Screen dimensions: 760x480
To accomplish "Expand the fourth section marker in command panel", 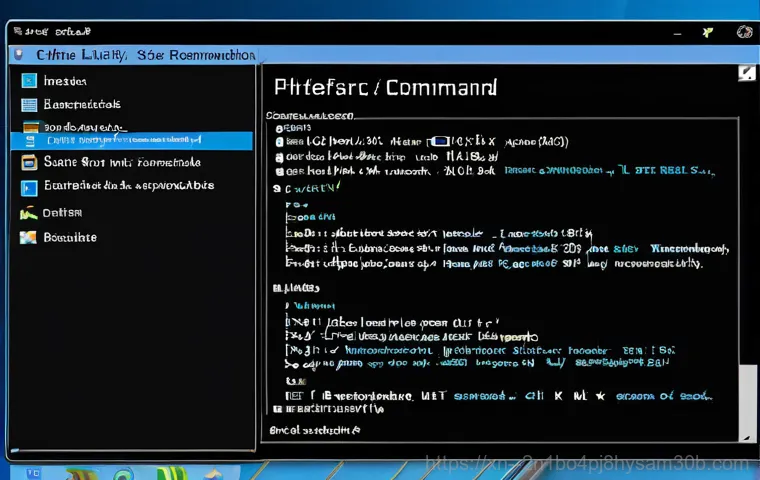I will [278, 187].
